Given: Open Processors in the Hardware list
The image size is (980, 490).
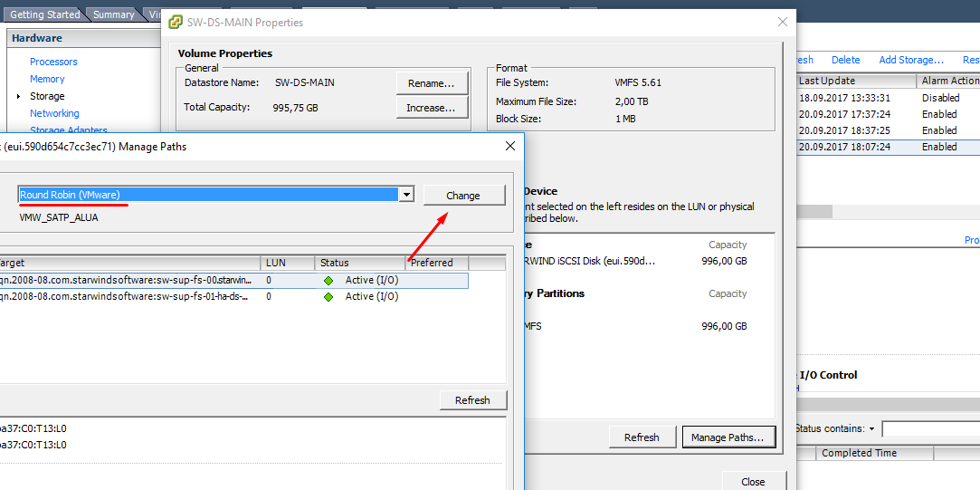Looking at the screenshot, I should click(53, 62).
